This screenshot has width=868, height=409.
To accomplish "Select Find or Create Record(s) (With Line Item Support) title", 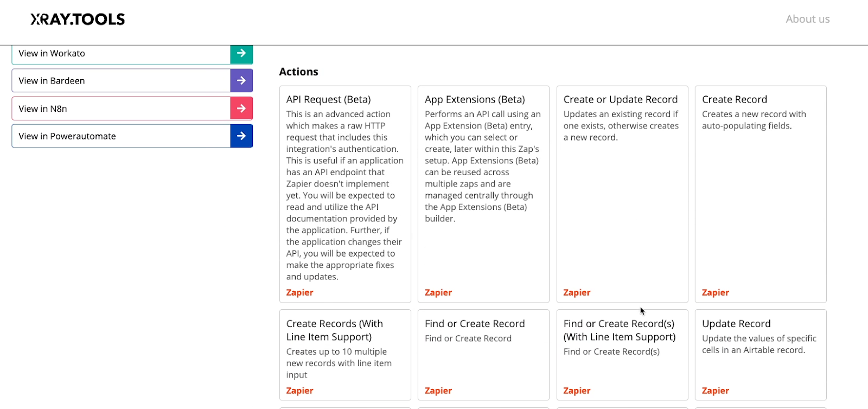I will click(x=620, y=330).
